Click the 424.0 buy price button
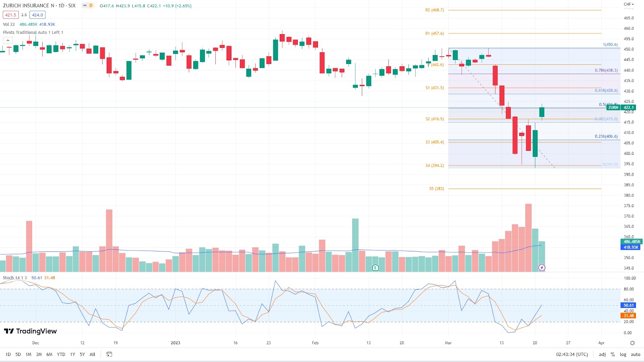 coord(37,15)
